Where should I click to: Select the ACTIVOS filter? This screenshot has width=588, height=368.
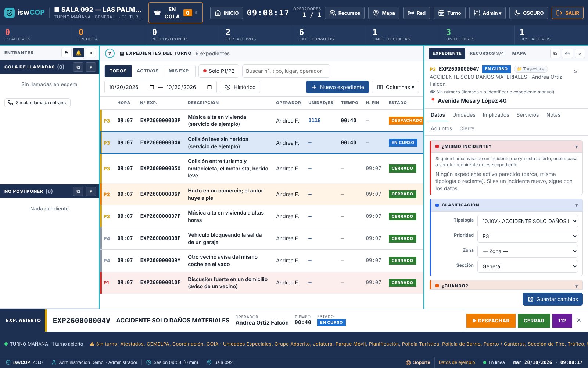pos(148,71)
